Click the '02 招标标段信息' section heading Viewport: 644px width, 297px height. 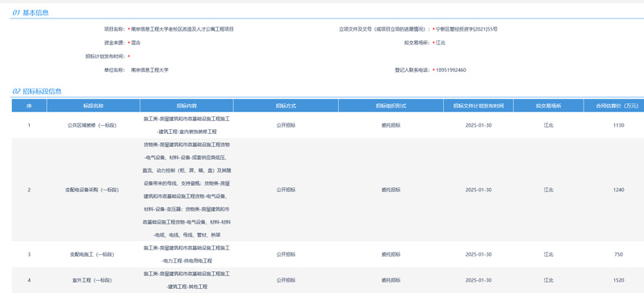coord(37,91)
